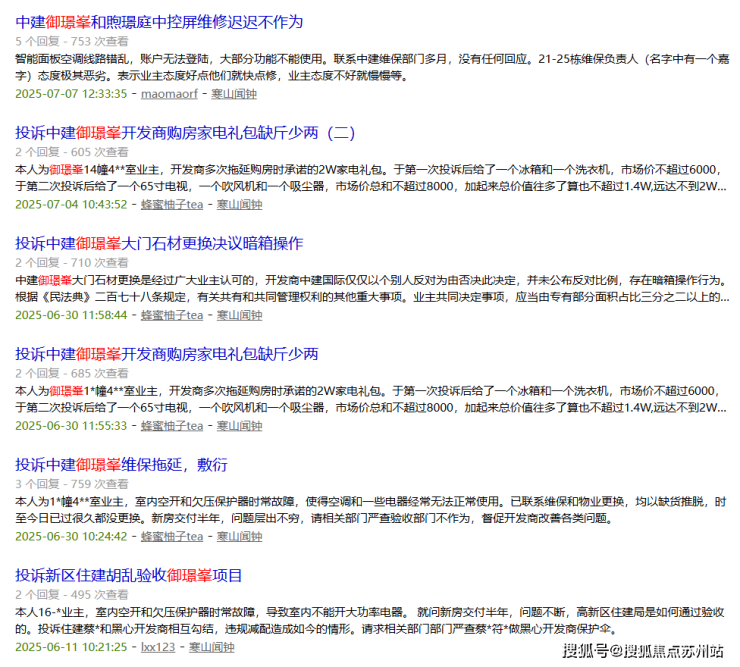Click author link 'maomaorf'

tap(169, 94)
